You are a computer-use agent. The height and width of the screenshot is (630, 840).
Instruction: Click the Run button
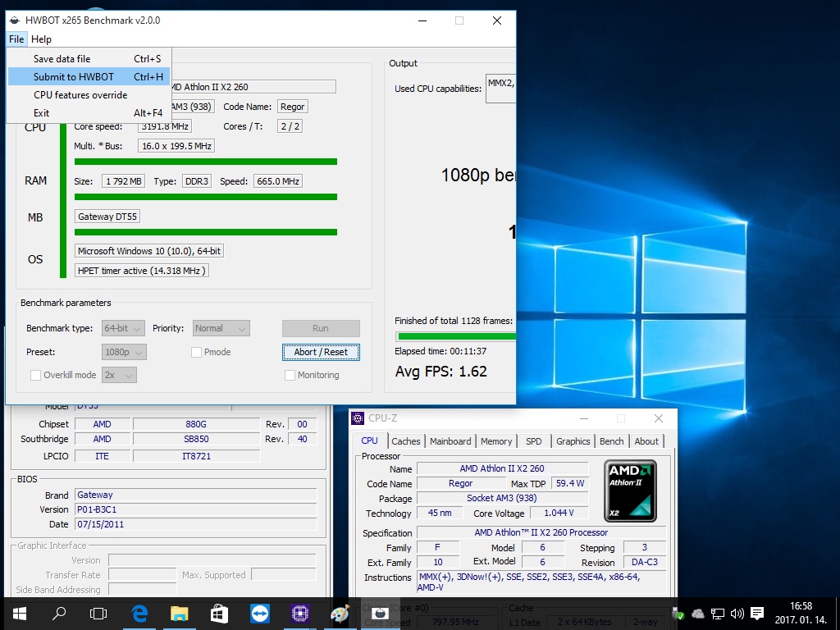321,328
